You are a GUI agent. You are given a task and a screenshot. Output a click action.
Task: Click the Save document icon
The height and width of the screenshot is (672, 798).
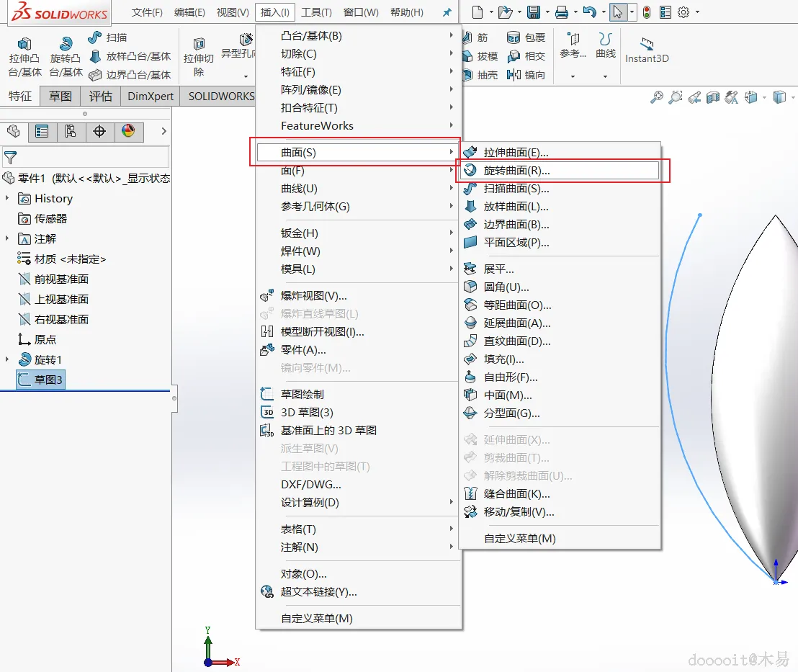[534, 12]
